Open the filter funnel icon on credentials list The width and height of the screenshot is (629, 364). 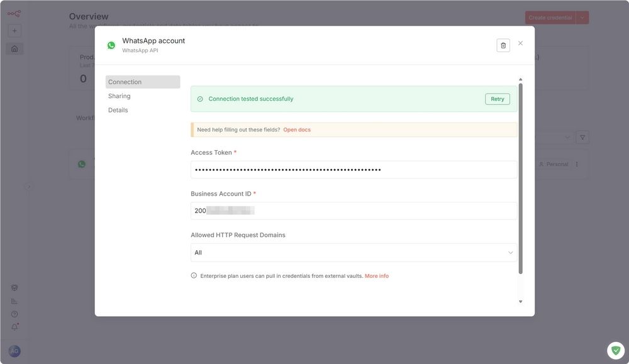tap(582, 136)
